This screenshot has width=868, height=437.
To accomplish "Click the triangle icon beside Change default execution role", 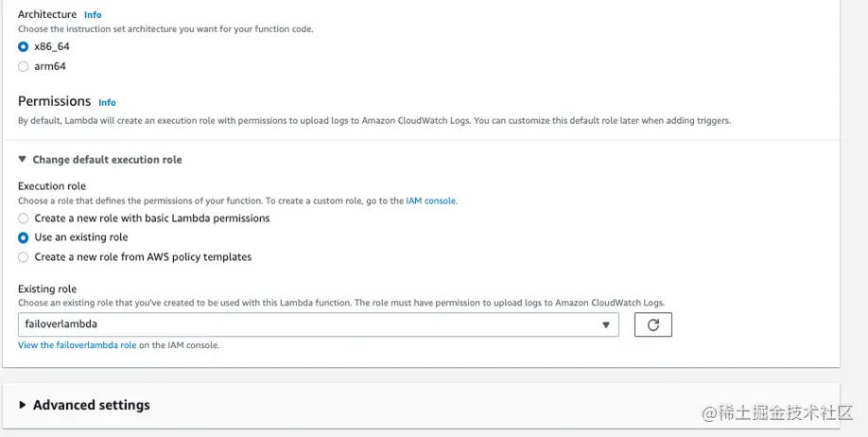I will [23, 160].
